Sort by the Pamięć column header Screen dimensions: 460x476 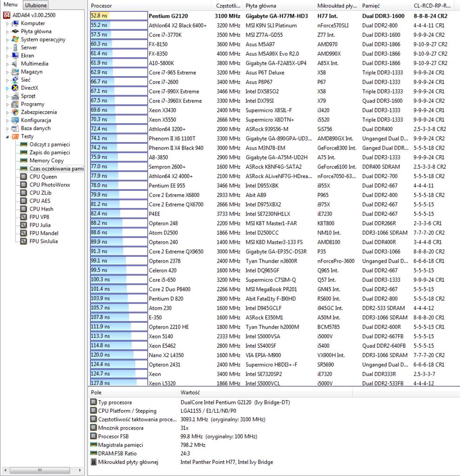385,6
